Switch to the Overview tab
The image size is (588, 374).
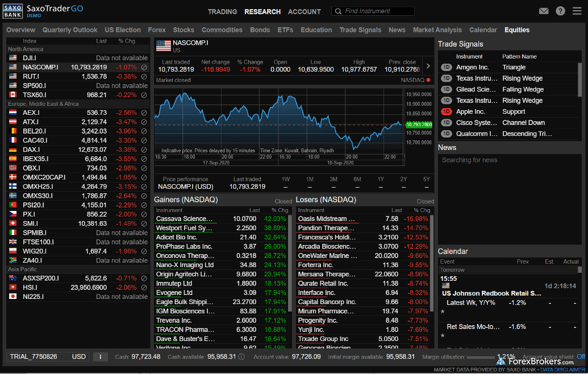(x=20, y=30)
